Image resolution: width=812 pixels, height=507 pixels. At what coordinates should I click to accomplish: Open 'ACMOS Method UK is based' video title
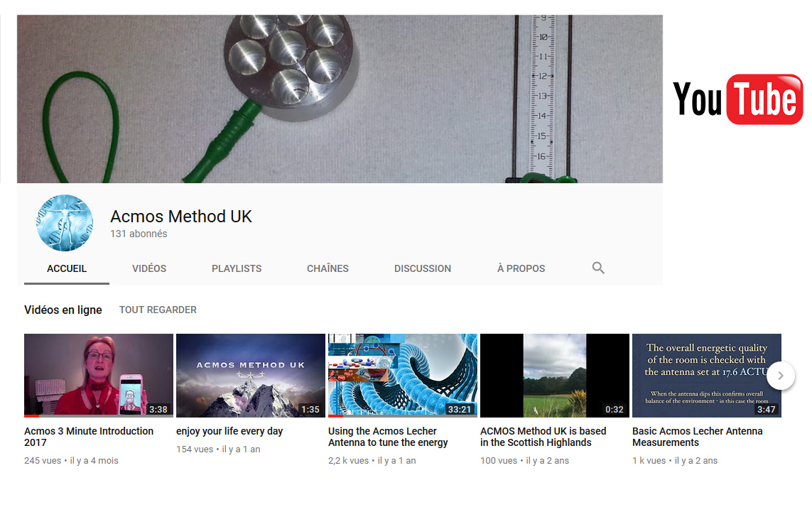543,437
